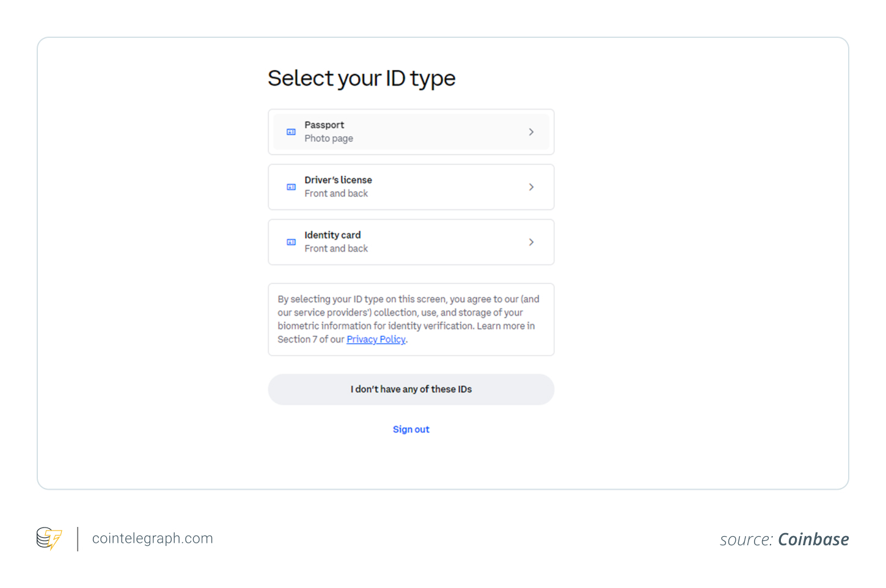886x588 pixels.
Task: Click the card icon next to Front and back
Action: pyautogui.click(x=291, y=187)
